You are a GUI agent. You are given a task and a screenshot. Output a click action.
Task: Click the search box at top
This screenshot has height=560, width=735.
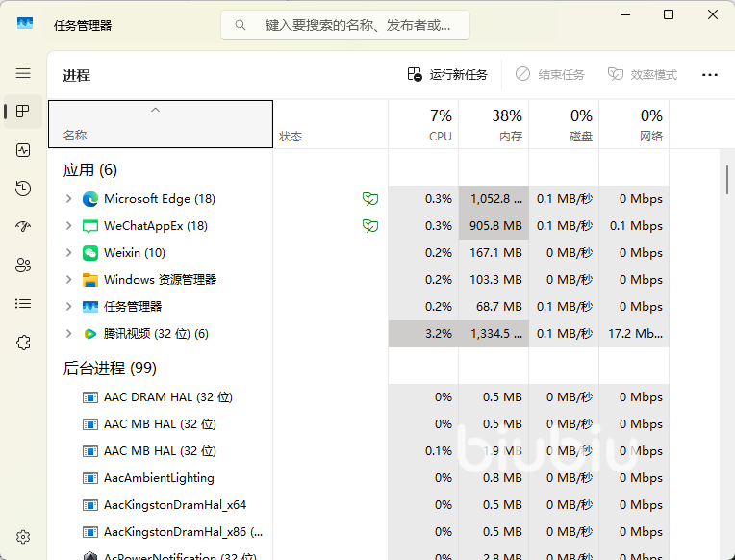[x=346, y=25]
